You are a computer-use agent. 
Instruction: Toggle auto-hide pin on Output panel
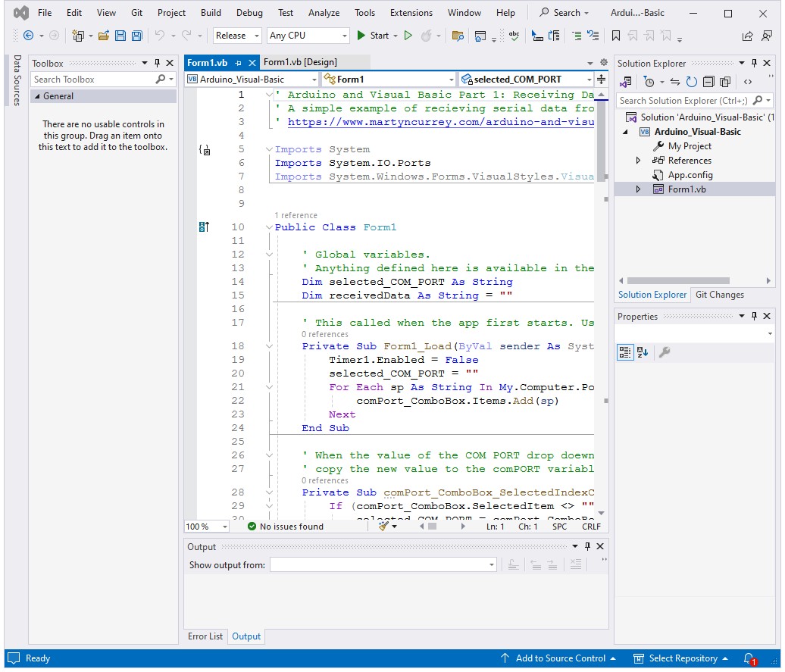click(x=587, y=547)
